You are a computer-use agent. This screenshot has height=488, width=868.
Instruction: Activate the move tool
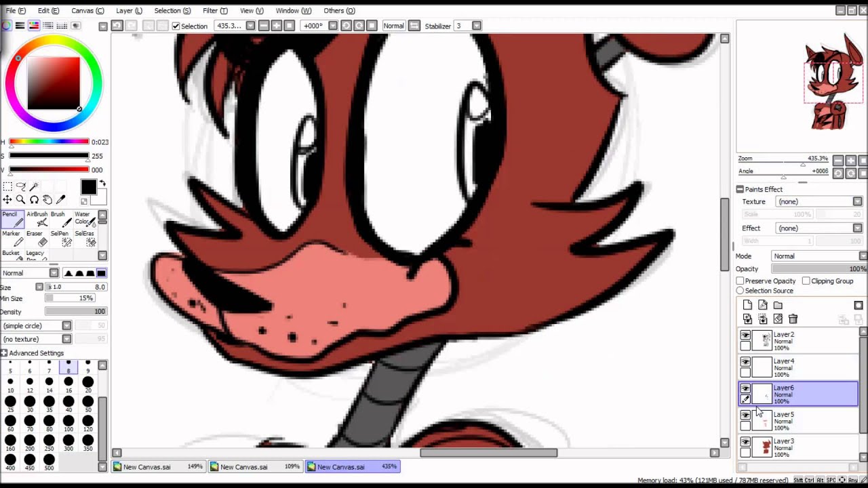7,199
